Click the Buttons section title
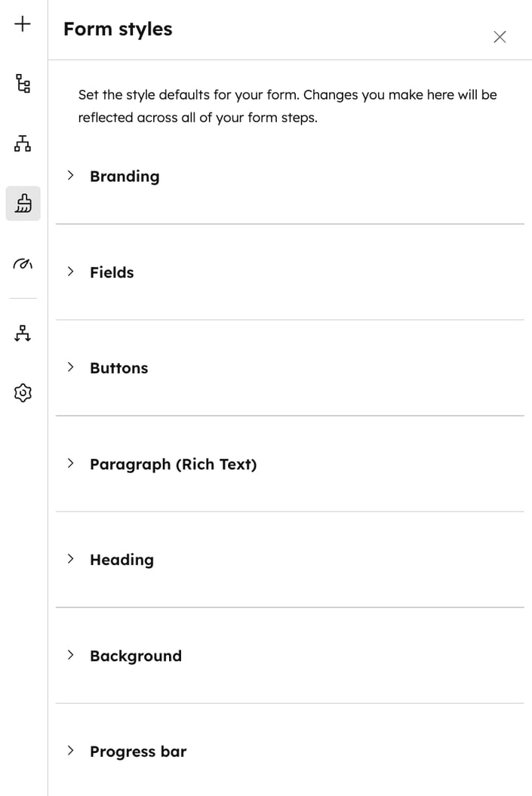 [x=118, y=368]
